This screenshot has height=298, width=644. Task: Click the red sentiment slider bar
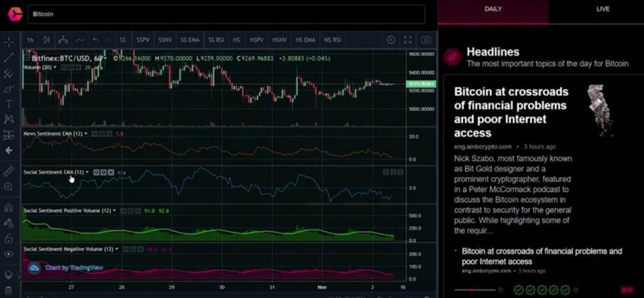(x=475, y=290)
